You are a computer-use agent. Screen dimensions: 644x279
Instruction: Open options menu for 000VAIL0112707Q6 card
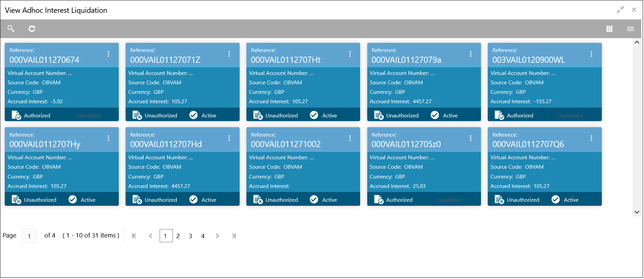pyautogui.click(x=591, y=138)
